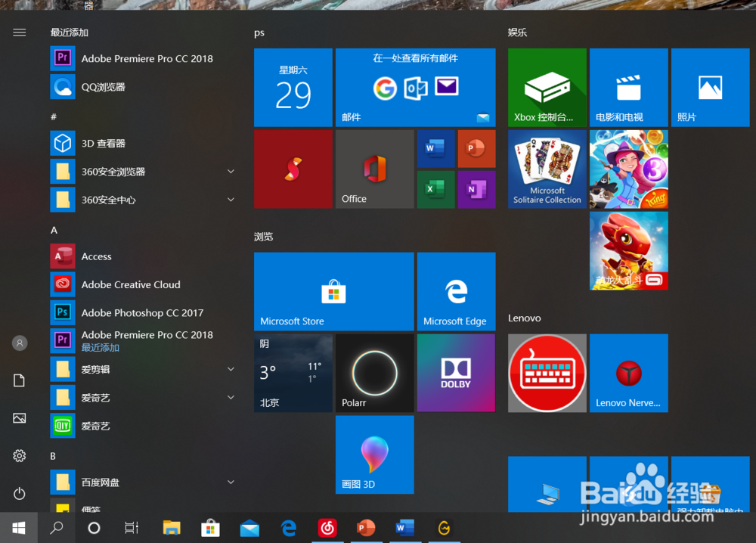This screenshot has width=756, height=543.
Task: Open the 萌龙大乱斗 dragon game tile
Action: [629, 251]
